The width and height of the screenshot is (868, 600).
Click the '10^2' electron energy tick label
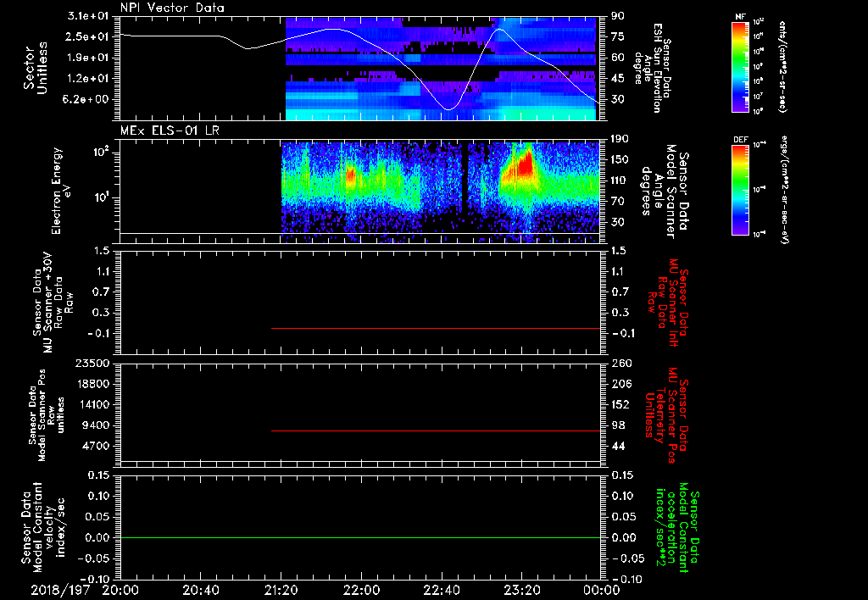point(101,152)
